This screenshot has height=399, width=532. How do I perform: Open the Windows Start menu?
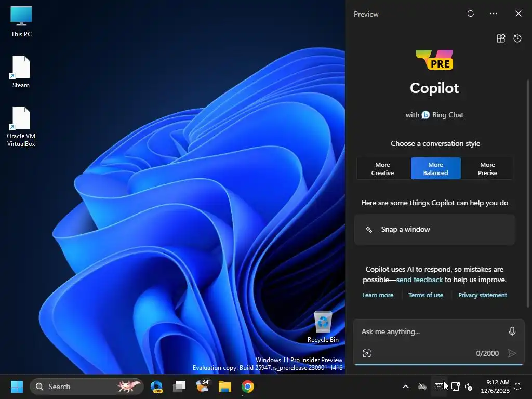17,387
